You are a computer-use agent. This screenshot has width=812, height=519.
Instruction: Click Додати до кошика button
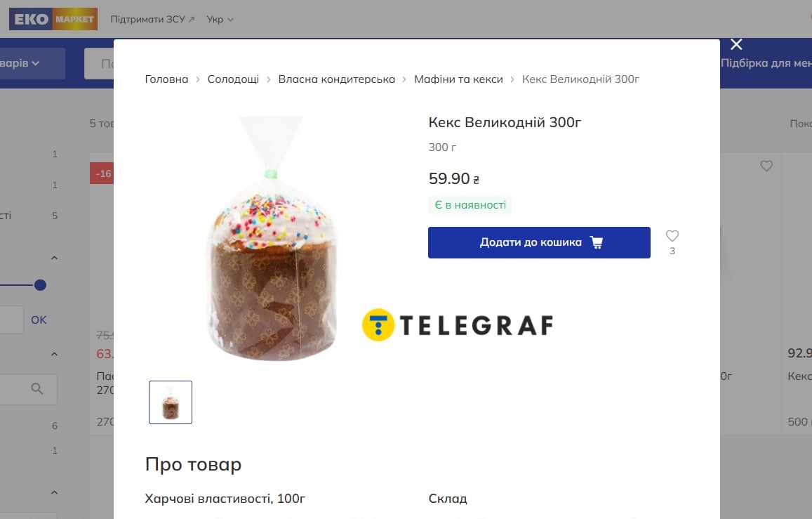coord(539,242)
